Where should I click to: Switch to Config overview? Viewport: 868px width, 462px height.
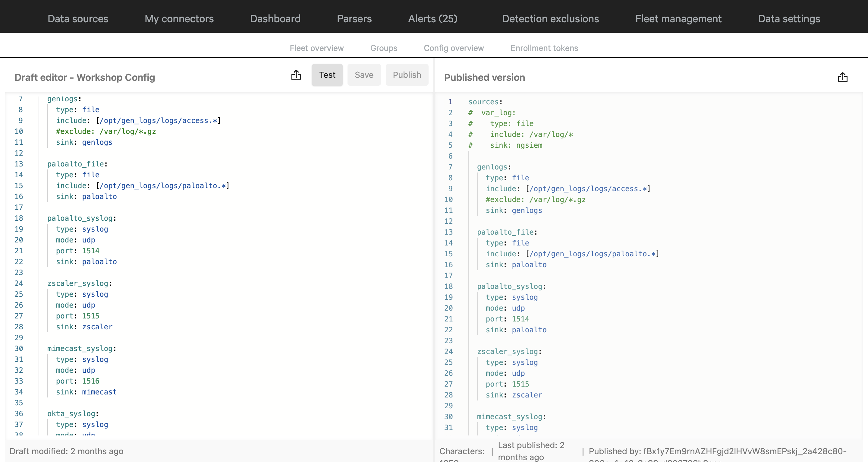(454, 48)
